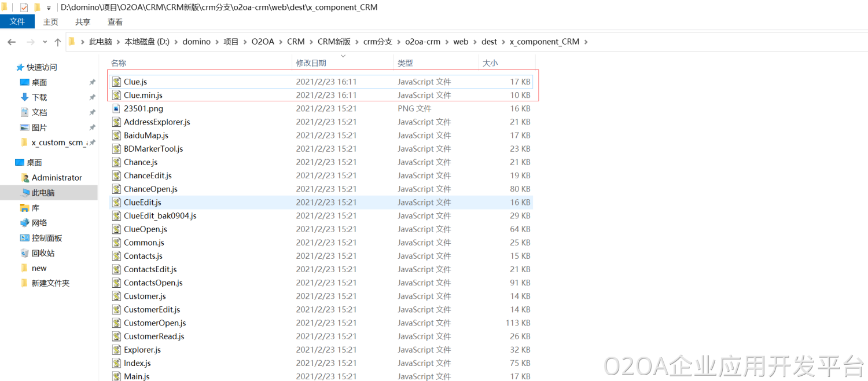Open the 文件 File menu tab
This screenshot has width=868, height=381.
click(17, 21)
